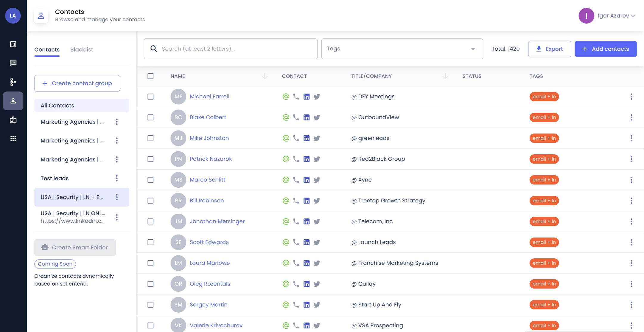
Task: Click Mike Johnston's phone icon
Action: 296,138
